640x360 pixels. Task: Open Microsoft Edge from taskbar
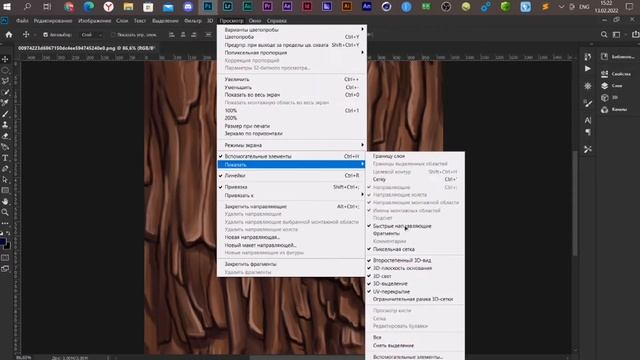coord(89,7)
